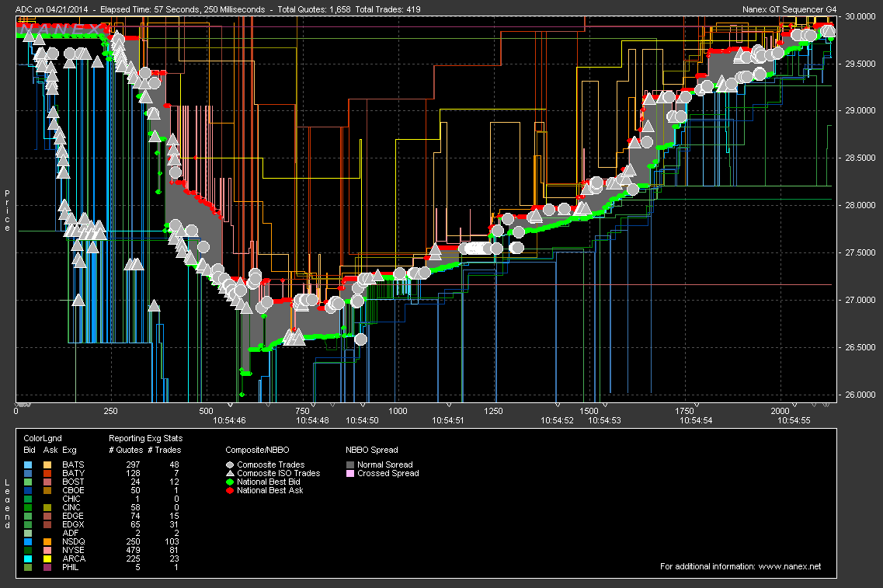Screen dimensions: 883x588
Task: Click the '2000' sequence axis label
Action: click(x=780, y=411)
